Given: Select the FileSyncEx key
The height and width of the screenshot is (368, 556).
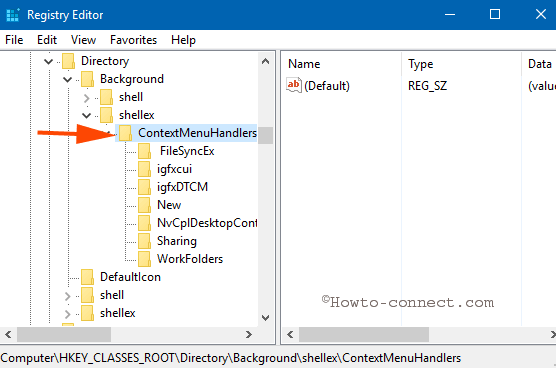Looking at the screenshot, I should click(x=187, y=151).
